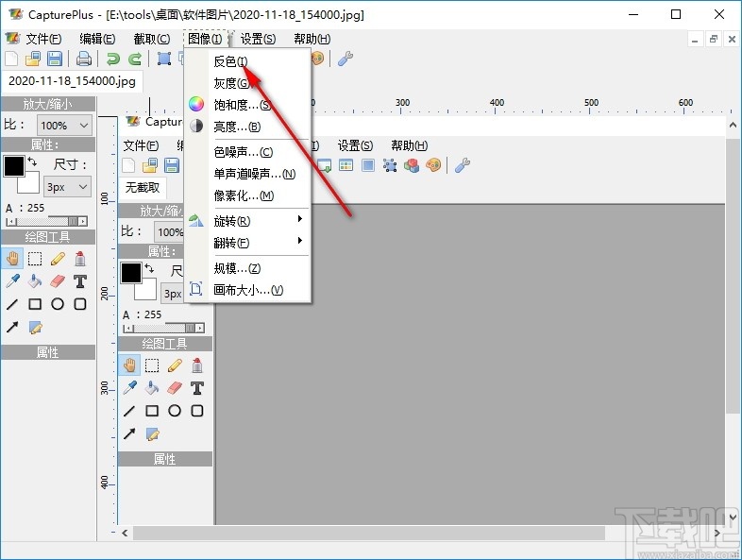Expand the 旋转(R) submenu
The image size is (742, 560).
click(247, 221)
